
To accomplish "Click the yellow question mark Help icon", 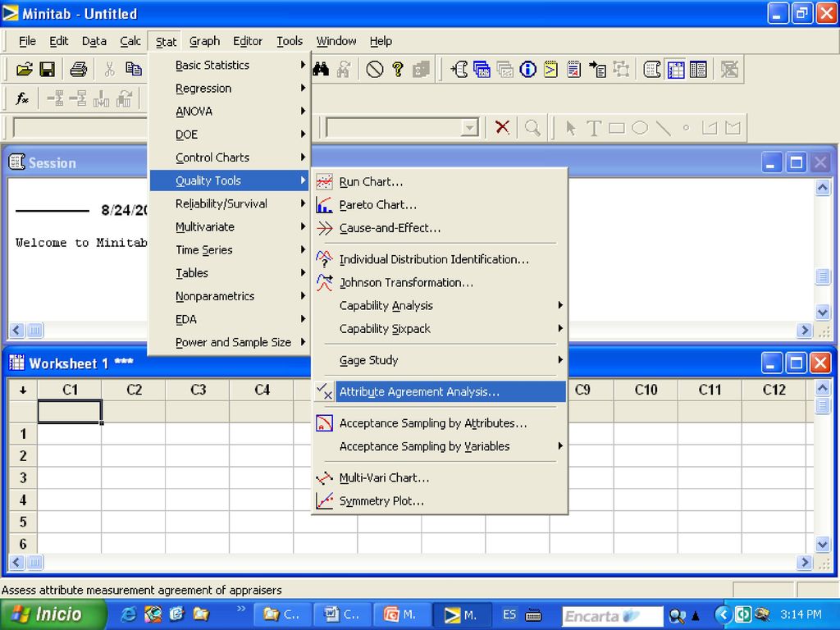I will [x=398, y=70].
